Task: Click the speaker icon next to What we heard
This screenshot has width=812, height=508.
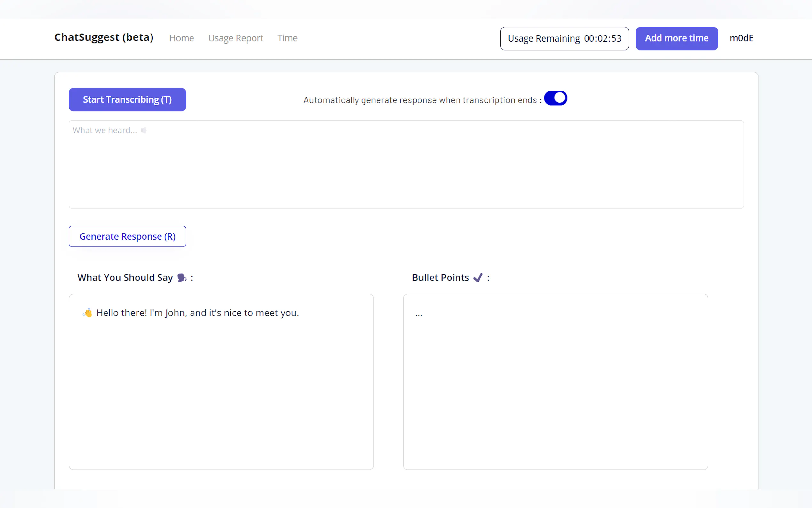Action: [x=143, y=131]
